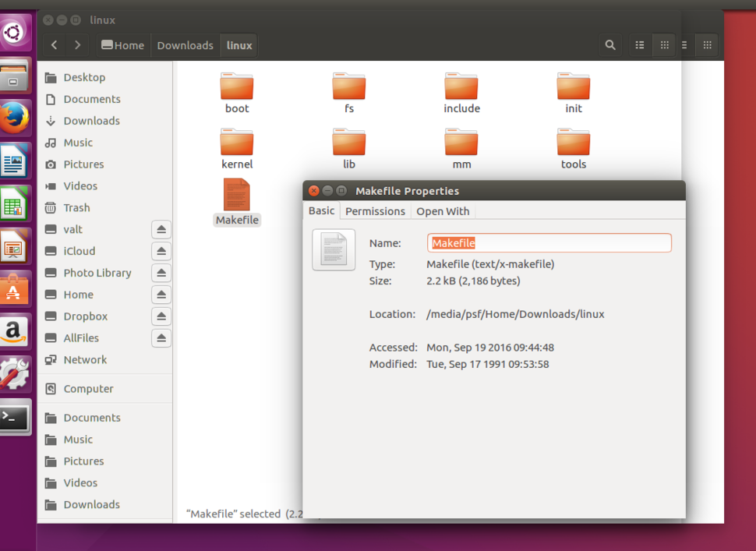Open Computer in the sidebar
This screenshot has width=756, height=551.
pos(104,389)
